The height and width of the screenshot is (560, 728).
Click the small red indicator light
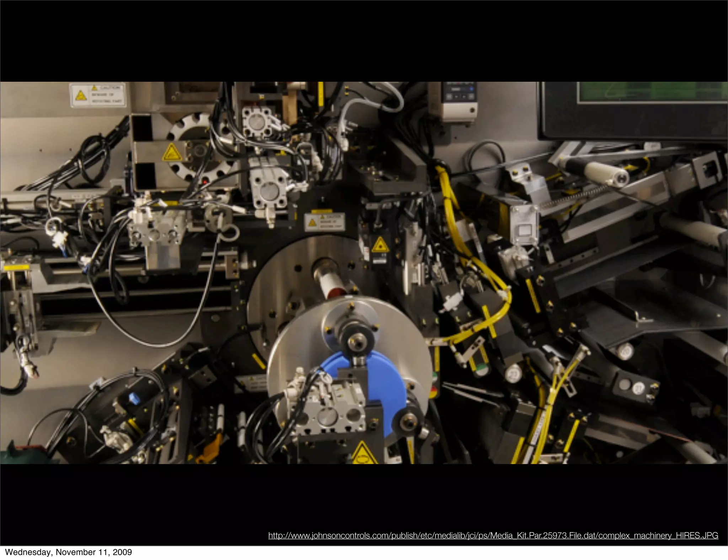point(205,182)
